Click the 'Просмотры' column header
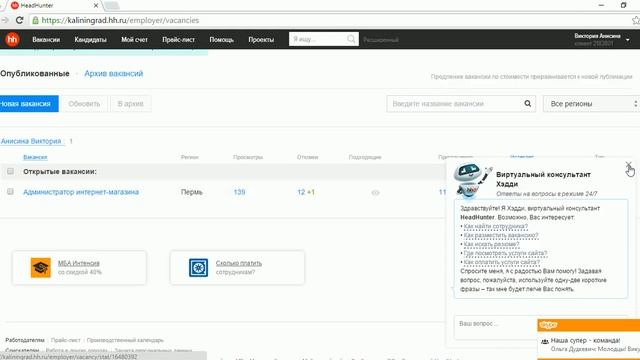 [x=248, y=157]
